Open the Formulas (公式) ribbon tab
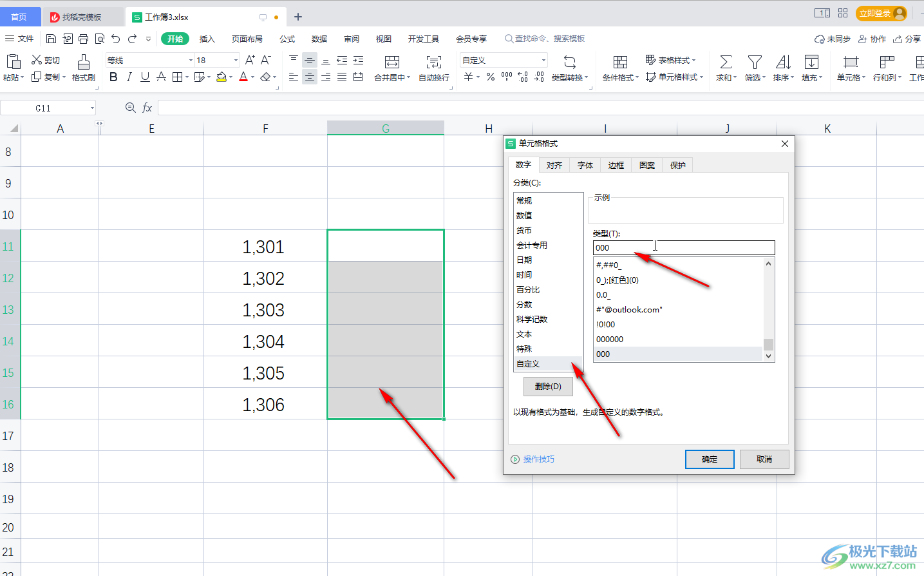924x576 pixels. coord(287,39)
